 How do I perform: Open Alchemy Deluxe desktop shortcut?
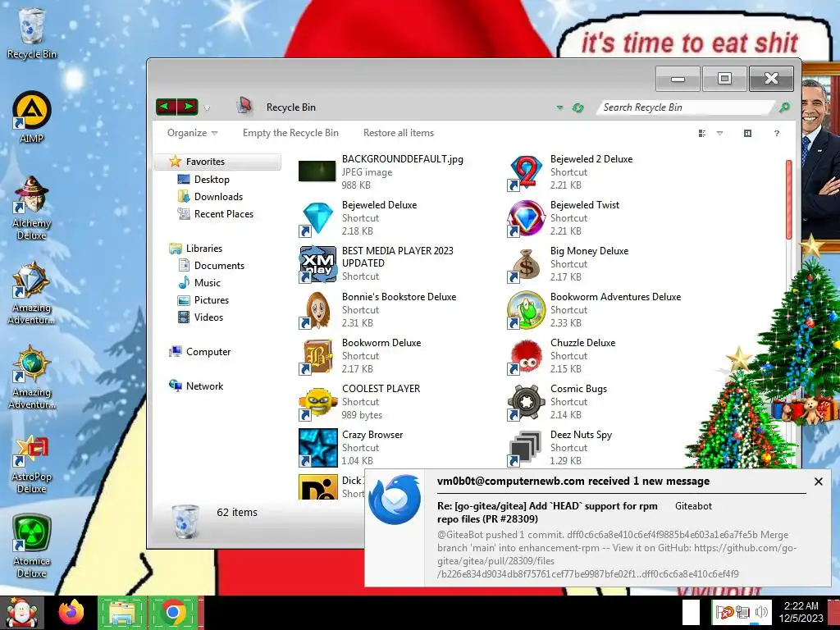coord(31,208)
